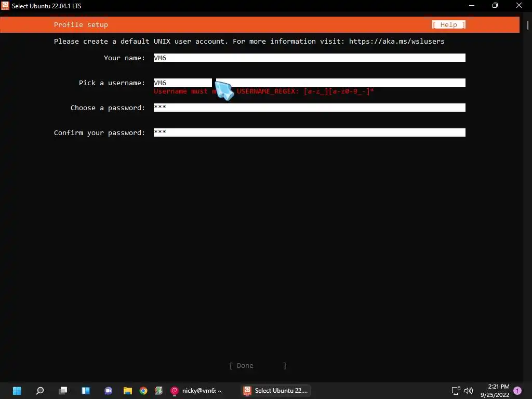
Task: Close the Ubuntu 22.04.1 LTS window
Action: coord(519,5)
